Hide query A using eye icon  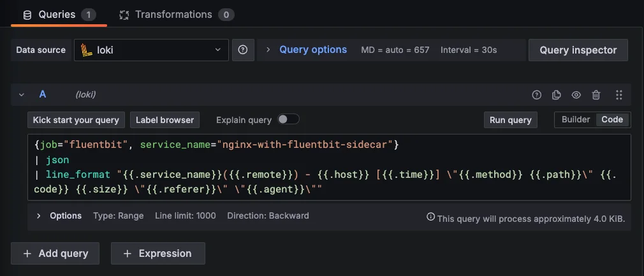pos(576,95)
